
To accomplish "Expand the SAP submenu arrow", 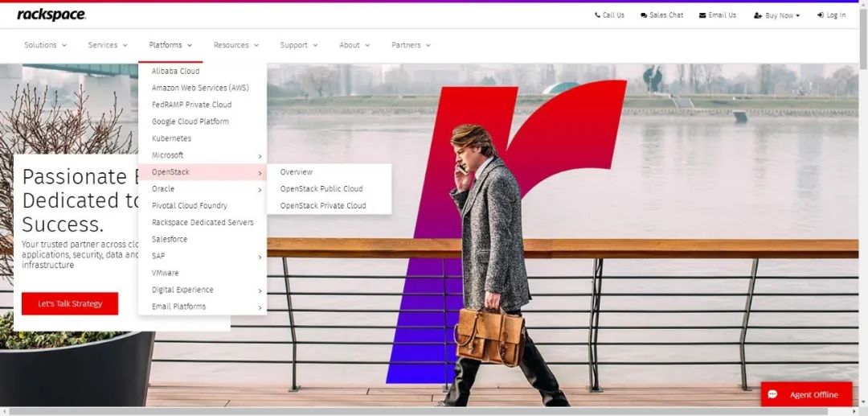I will click(x=260, y=257).
